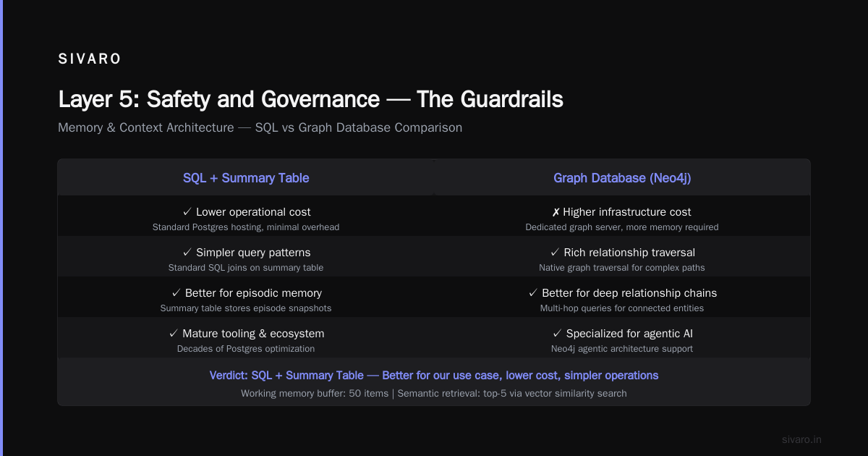868x456 pixels.
Task: Click the SIVARO logo text
Action: click(90, 59)
